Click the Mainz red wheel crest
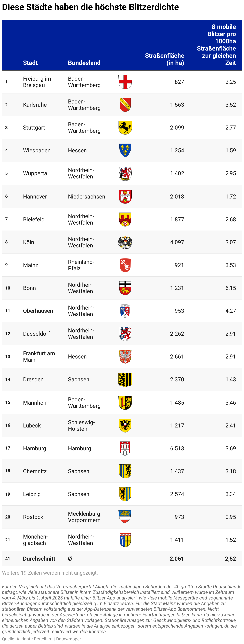Image resolution: width=244 pixels, height=644 pixels. (x=125, y=265)
